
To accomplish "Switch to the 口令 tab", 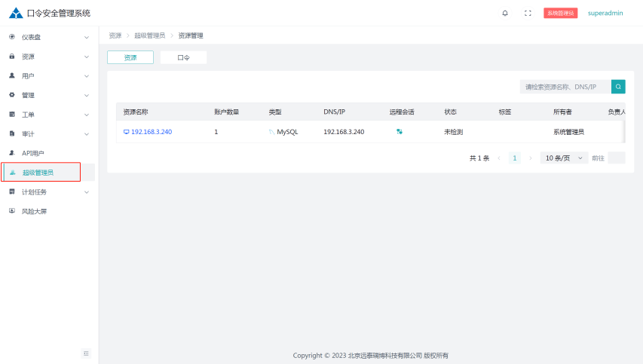I will pyautogui.click(x=183, y=57).
